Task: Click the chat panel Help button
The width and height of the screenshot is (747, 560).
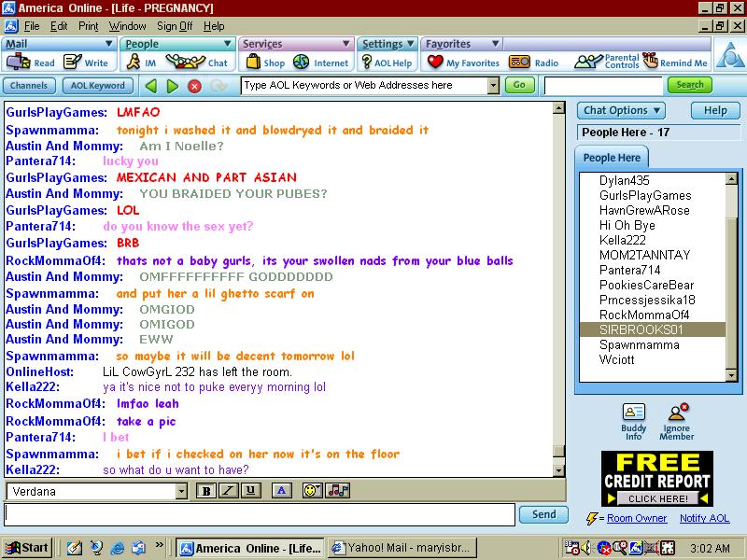Action: coord(715,110)
